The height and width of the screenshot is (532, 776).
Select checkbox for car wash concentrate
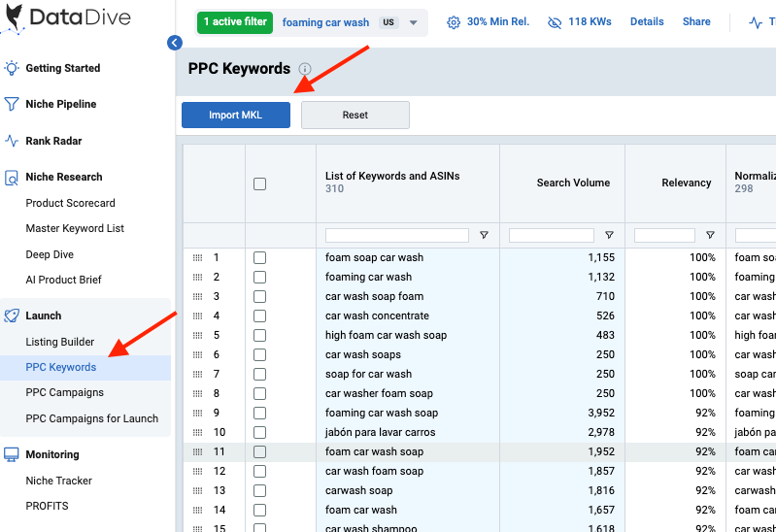click(260, 316)
